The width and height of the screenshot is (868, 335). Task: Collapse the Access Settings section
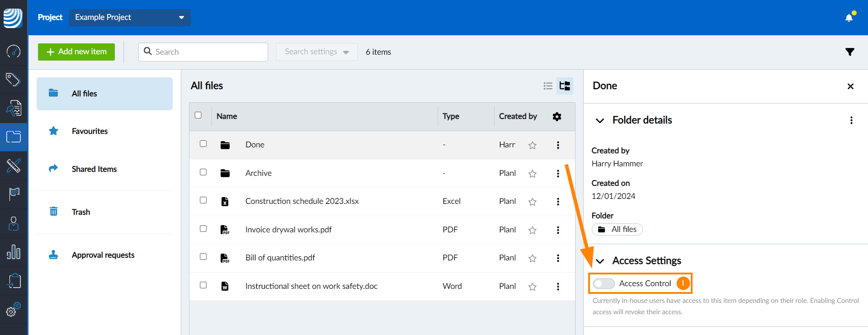pos(600,261)
